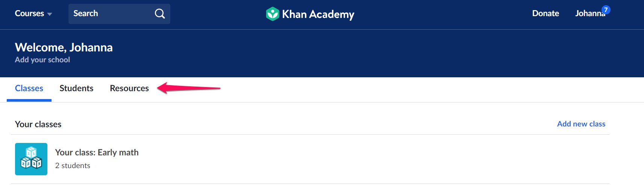Click Add new class
The width and height of the screenshot is (644, 185).
(x=581, y=124)
